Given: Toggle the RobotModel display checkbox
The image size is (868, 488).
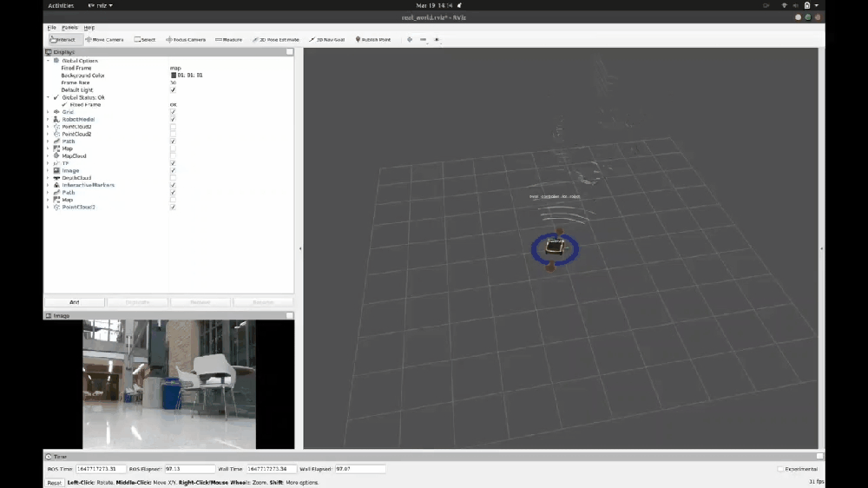Looking at the screenshot, I should pos(173,119).
